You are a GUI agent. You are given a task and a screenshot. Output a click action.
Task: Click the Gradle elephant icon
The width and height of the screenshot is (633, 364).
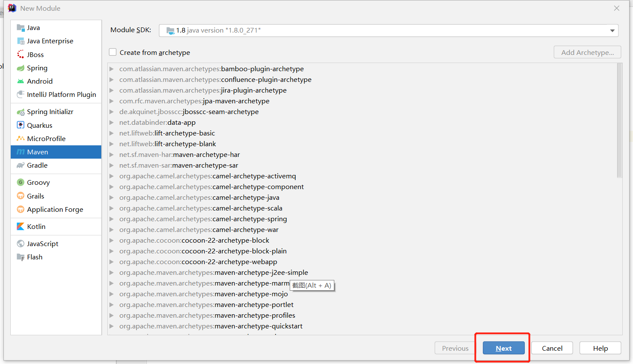[21, 165]
